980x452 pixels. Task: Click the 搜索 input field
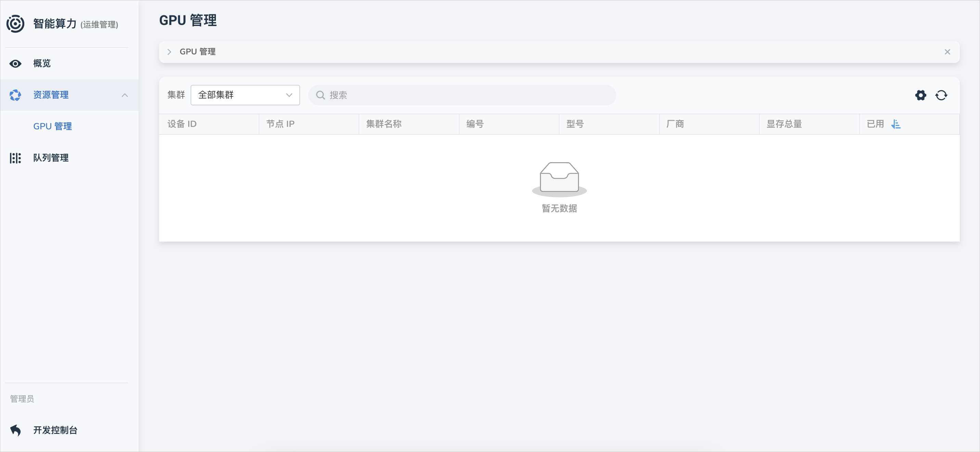click(x=462, y=95)
